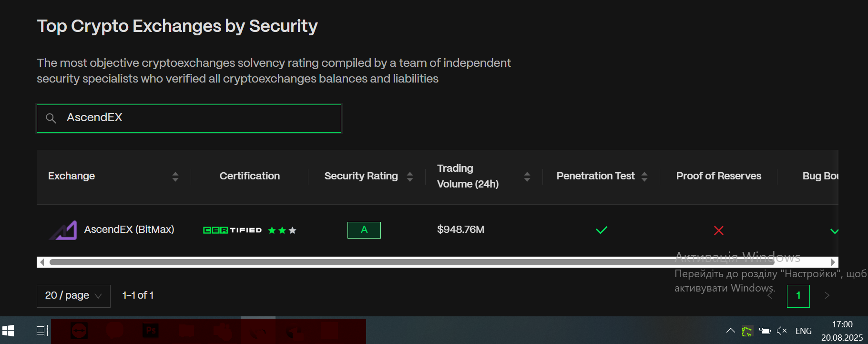Screen dimensions: 868x344
Task: Click the CERtified badge with stars
Action: 250,230
